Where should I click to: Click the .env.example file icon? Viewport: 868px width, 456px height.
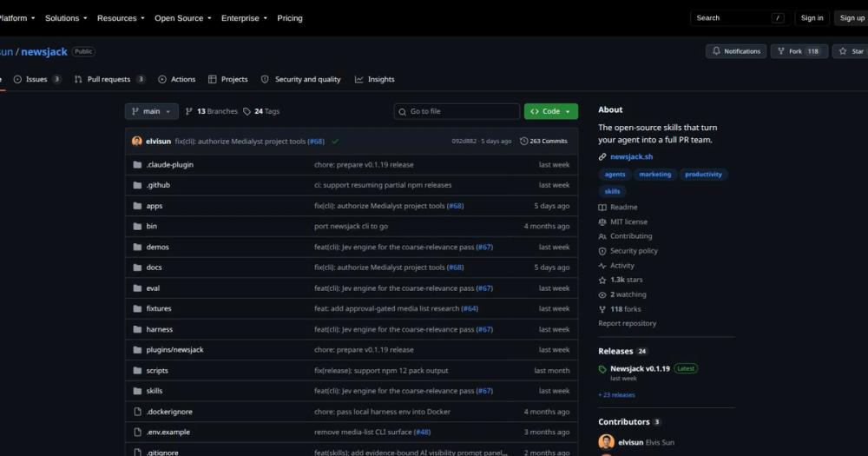[x=137, y=433]
